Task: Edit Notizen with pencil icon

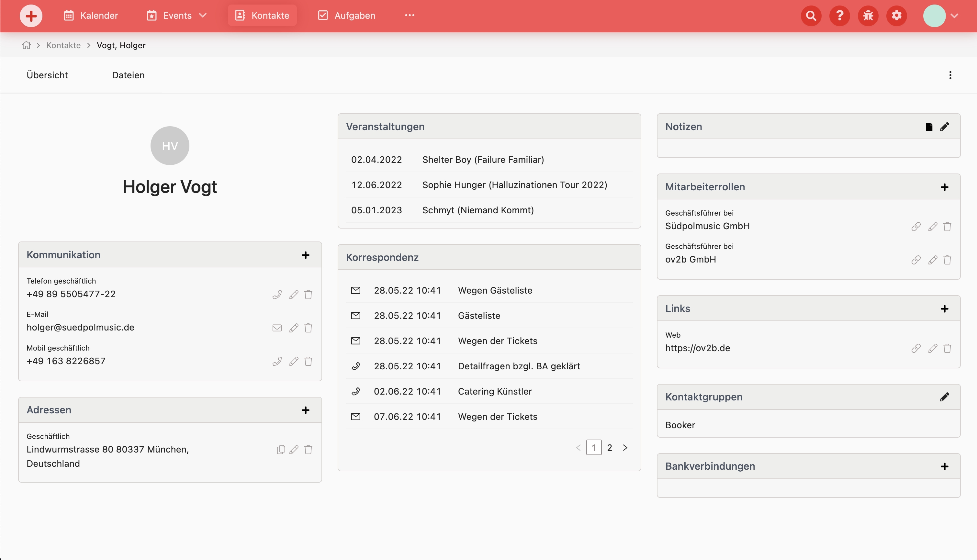Action: click(944, 127)
